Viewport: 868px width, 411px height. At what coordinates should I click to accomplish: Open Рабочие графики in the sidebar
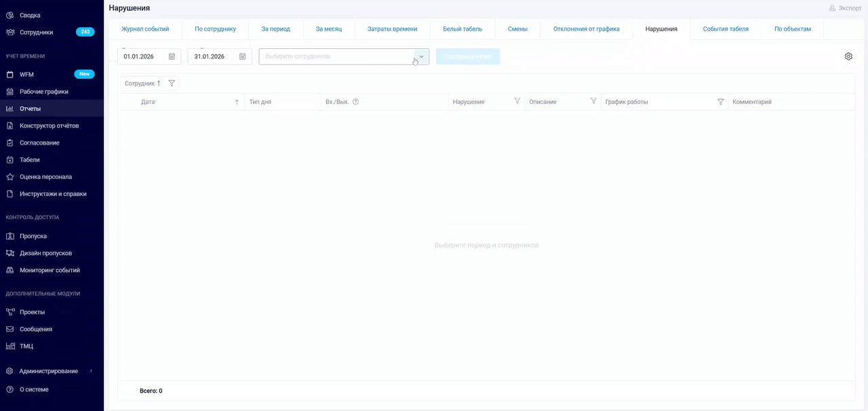pos(43,92)
